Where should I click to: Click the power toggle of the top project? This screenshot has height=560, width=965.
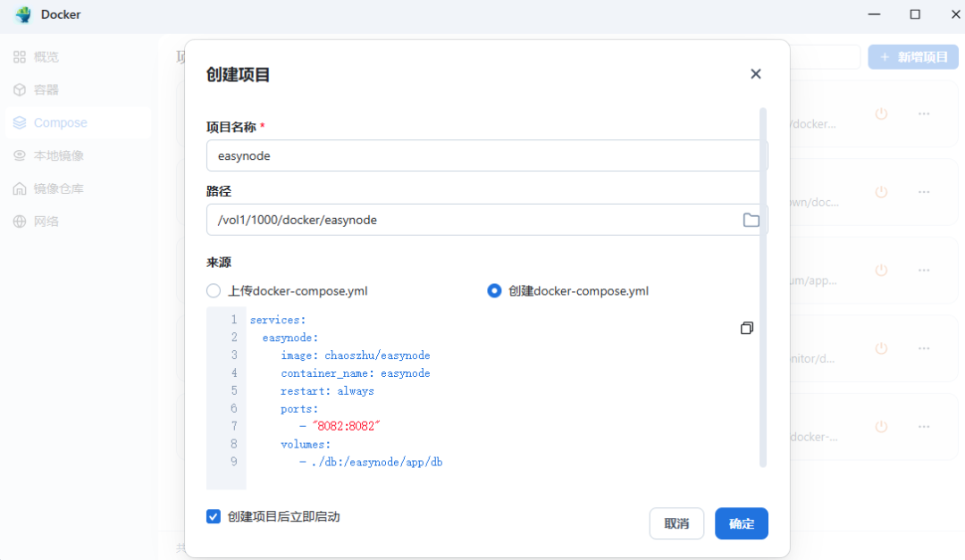(881, 114)
